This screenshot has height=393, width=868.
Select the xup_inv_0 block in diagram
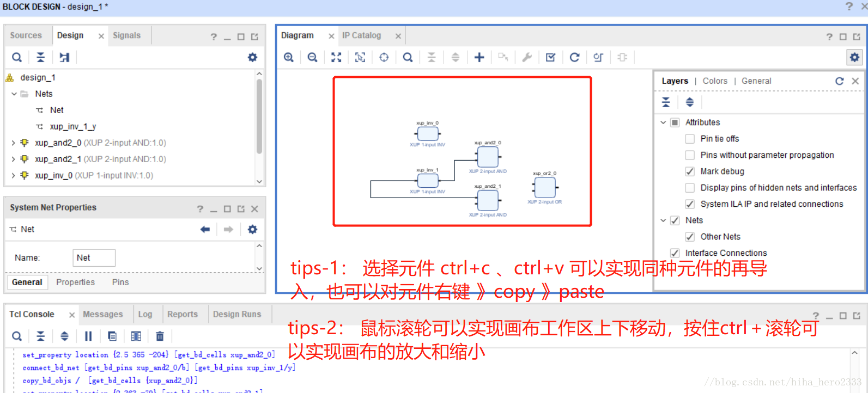point(428,133)
